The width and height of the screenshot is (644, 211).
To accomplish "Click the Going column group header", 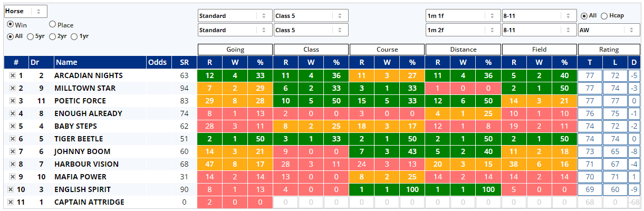I will [x=235, y=50].
